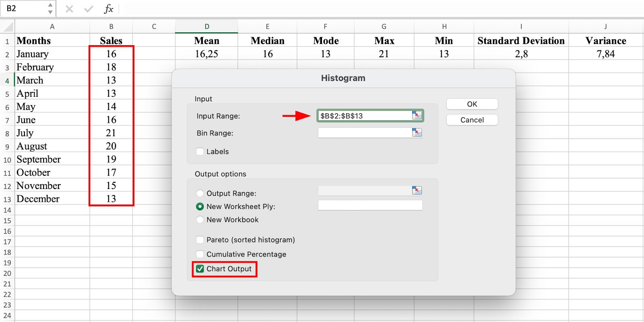Choose the New Workbook radio option

tap(200, 220)
